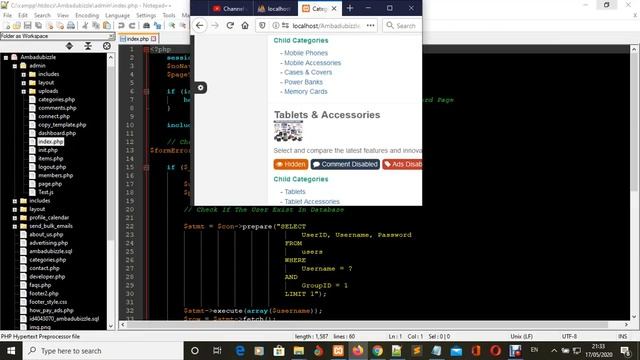640x360 pixels.
Task: Open Google Chrome from taskbar
Action: click(378, 351)
